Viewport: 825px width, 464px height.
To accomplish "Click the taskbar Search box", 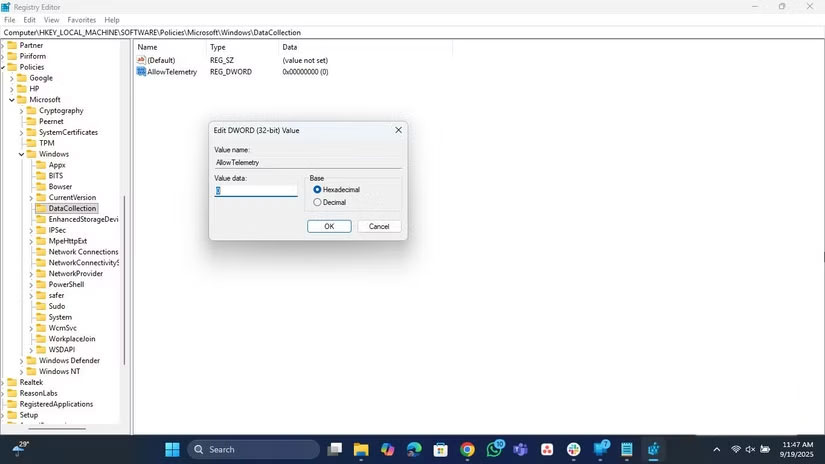I will (x=254, y=449).
